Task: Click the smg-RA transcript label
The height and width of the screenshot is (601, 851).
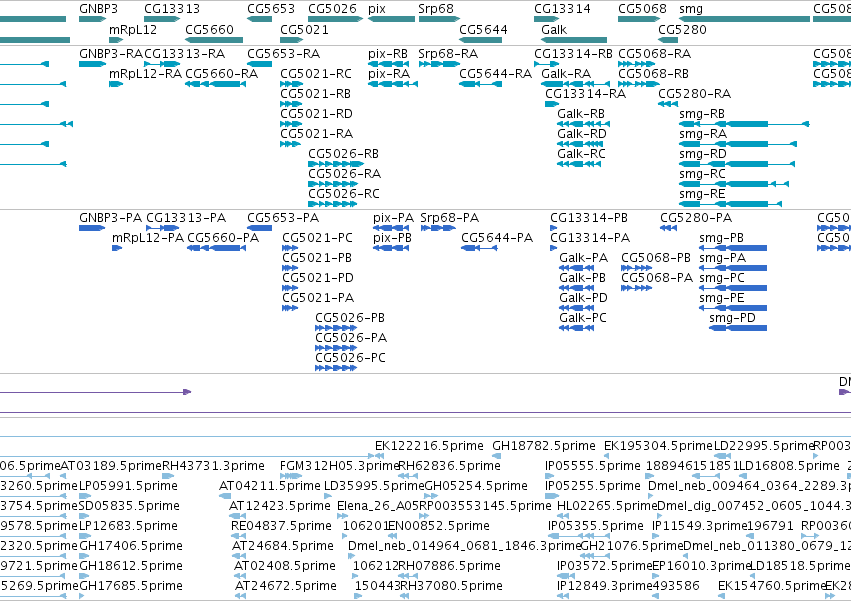Action: (703, 134)
